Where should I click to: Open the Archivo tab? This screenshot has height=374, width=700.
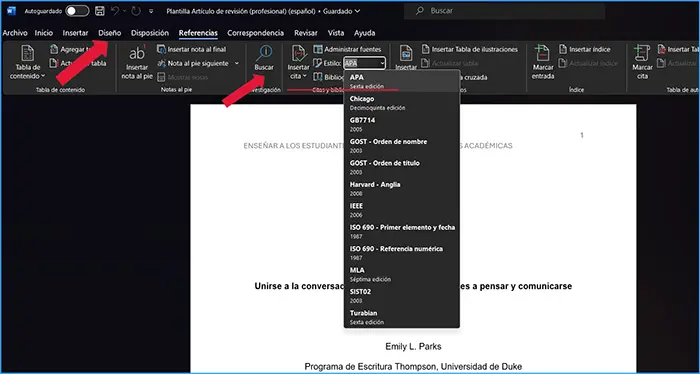click(x=15, y=33)
